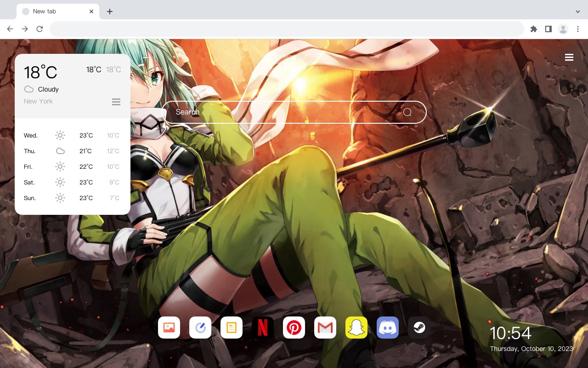Open the blue pencil circle shortcut

click(200, 328)
